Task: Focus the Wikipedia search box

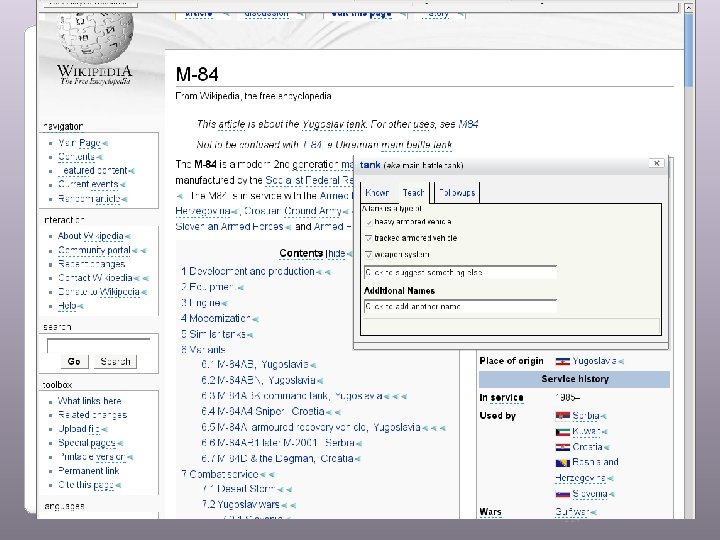Action: pos(99,346)
